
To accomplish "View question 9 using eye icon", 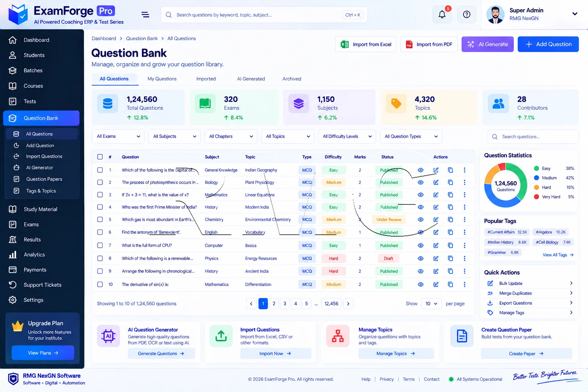I will (x=420, y=271).
